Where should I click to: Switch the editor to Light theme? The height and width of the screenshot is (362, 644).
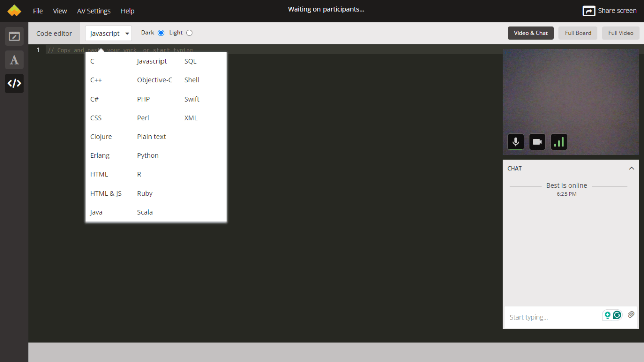[189, 32]
